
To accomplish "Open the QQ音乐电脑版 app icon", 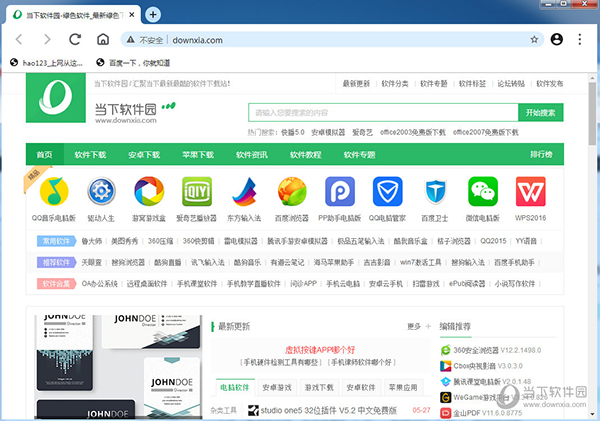I will point(54,191).
